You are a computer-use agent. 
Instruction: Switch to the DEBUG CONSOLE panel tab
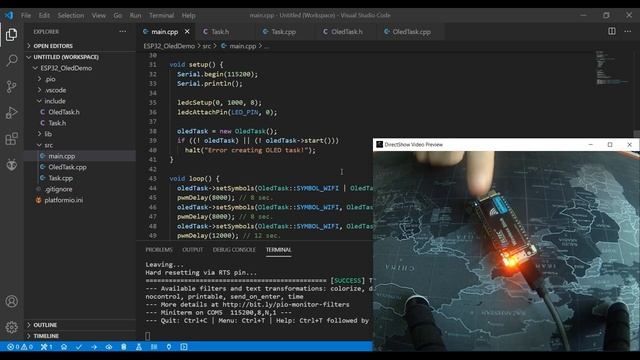point(234,249)
